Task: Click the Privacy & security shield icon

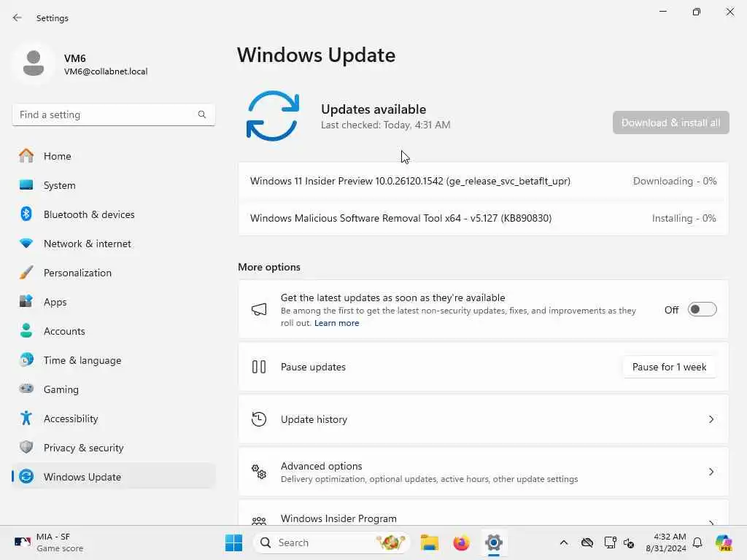Action: (26, 447)
